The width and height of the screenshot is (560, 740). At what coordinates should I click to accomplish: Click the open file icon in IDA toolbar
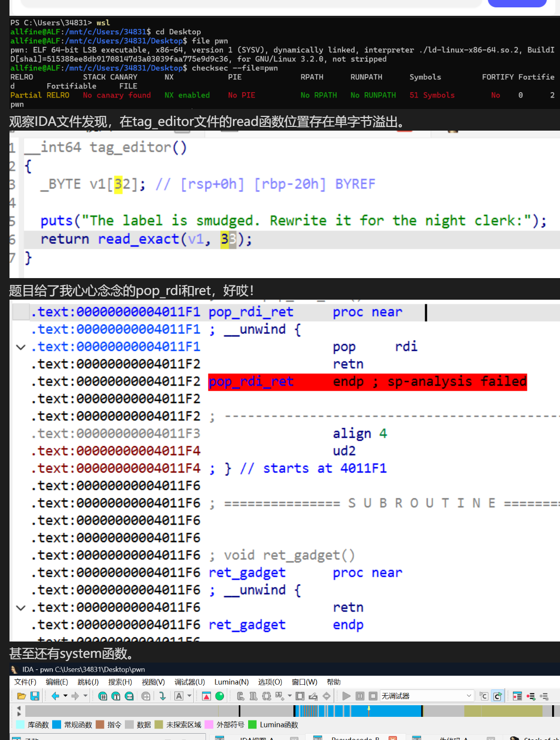coord(22,696)
